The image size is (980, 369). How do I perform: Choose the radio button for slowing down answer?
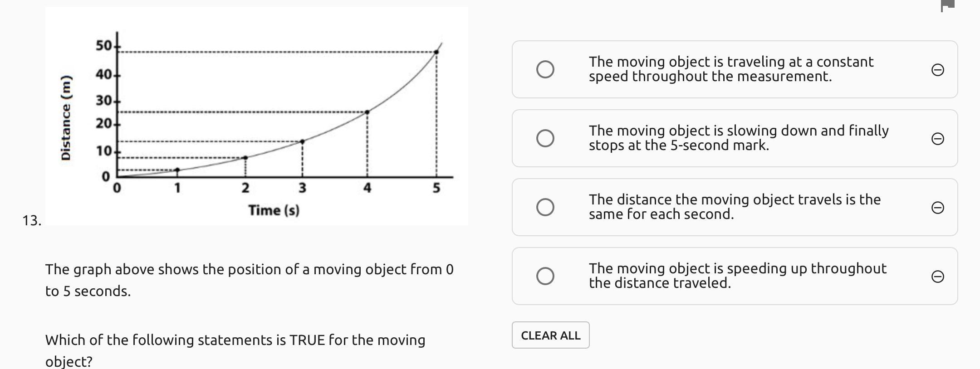(545, 138)
